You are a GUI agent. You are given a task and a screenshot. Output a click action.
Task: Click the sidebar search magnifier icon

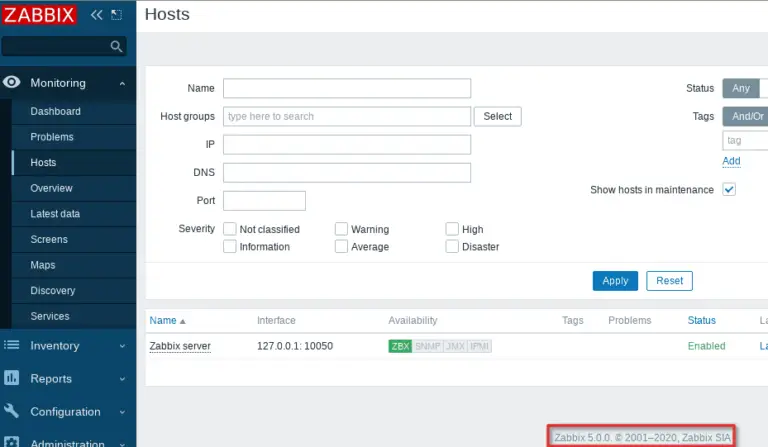[116, 47]
